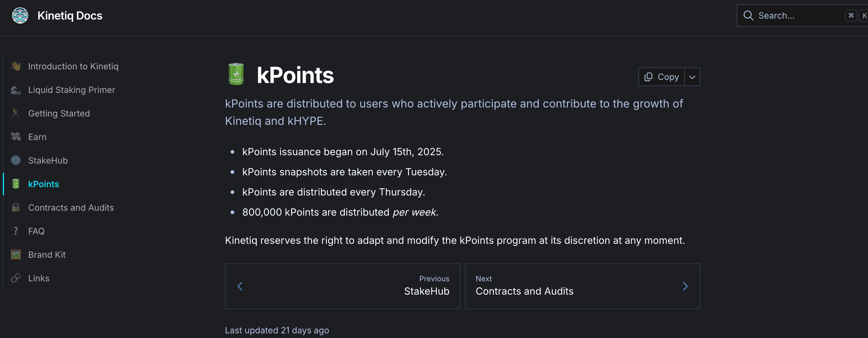Click the battery icon beside kPoints sidebar item
The width and height of the screenshot is (868, 338).
pyautogui.click(x=16, y=184)
